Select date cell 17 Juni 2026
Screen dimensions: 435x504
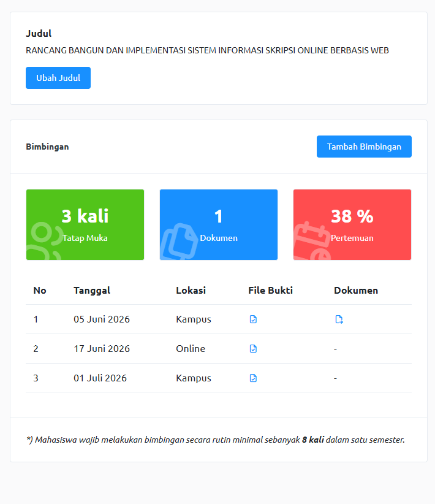coord(102,349)
